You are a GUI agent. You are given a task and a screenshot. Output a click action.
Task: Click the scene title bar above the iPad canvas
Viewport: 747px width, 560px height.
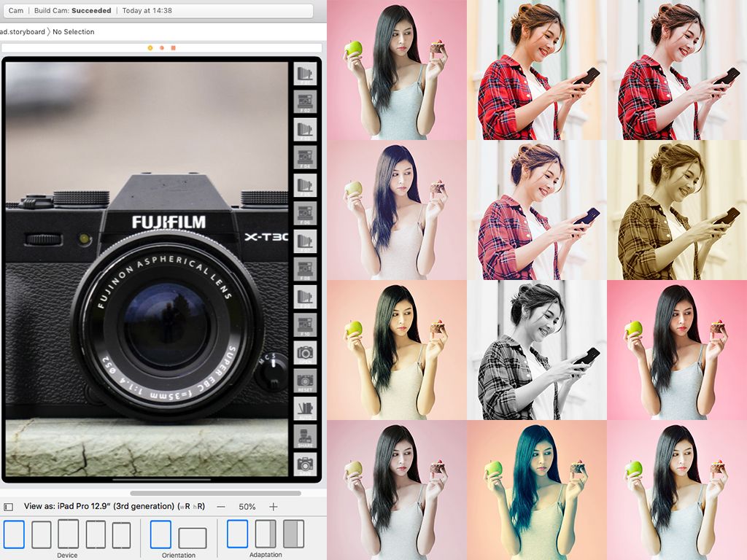tap(161, 47)
